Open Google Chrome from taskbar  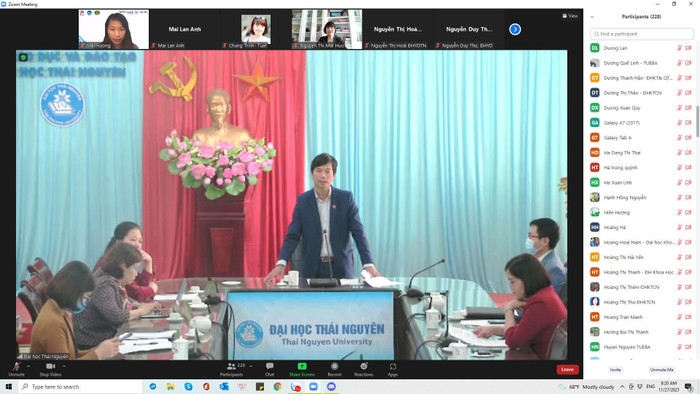click(x=278, y=387)
